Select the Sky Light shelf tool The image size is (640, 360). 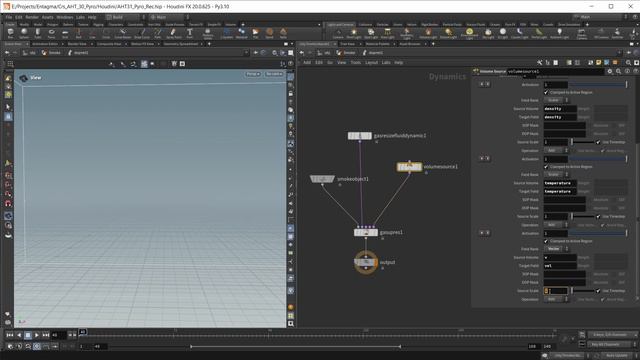488,33
